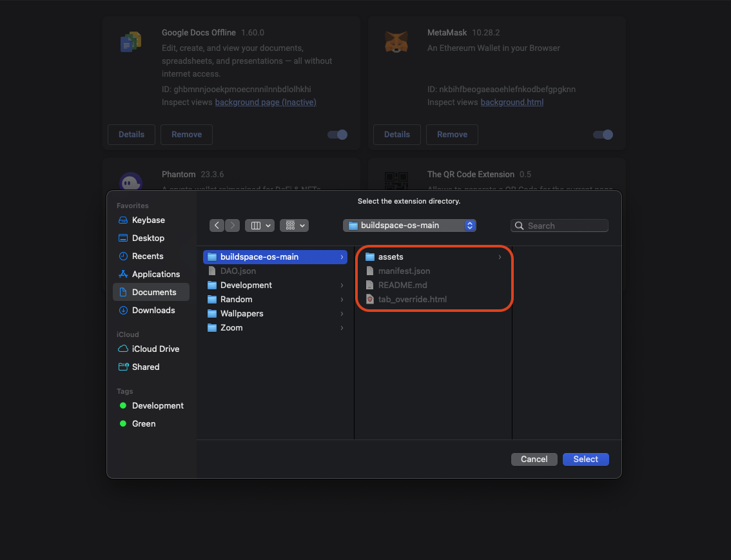Click the Back navigation arrow in file dialog
This screenshot has height=560, width=731.
point(217,226)
